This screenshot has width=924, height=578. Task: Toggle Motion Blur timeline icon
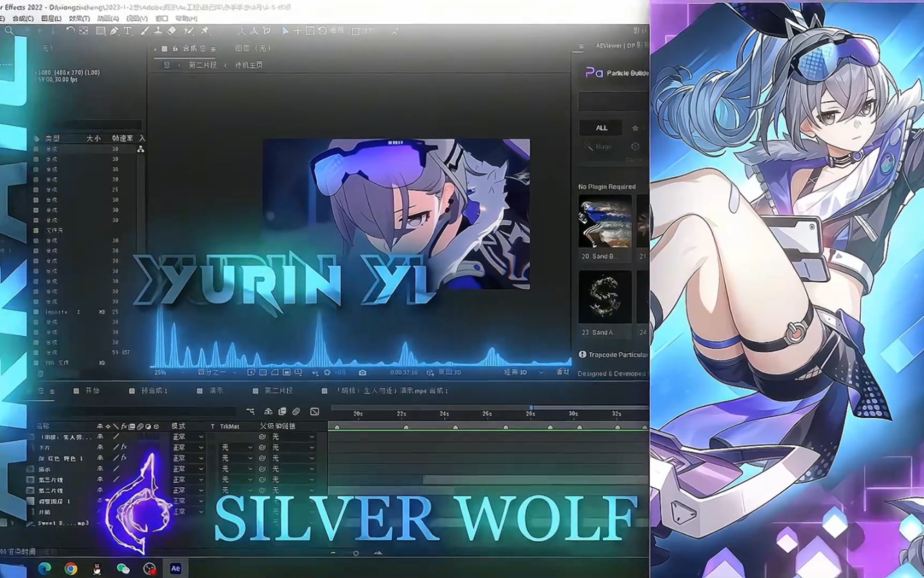coord(296,412)
